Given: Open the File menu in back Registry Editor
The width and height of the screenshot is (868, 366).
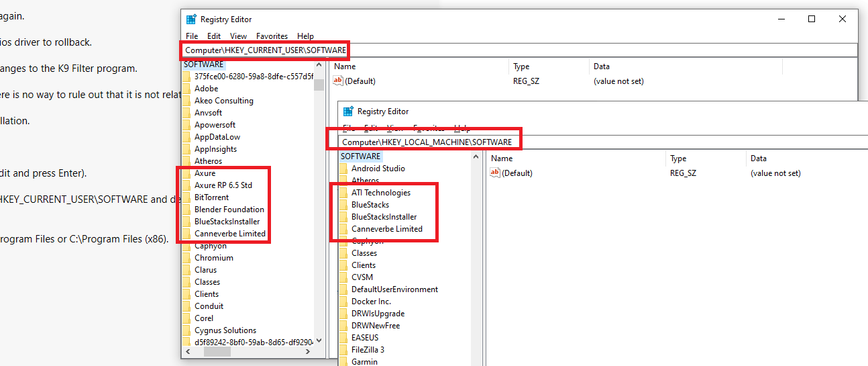Looking at the screenshot, I should coord(192,36).
